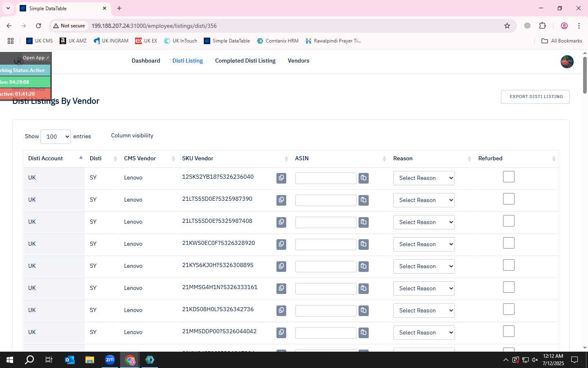Open the Column visibility button
The height and width of the screenshot is (368, 588).
click(132, 136)
